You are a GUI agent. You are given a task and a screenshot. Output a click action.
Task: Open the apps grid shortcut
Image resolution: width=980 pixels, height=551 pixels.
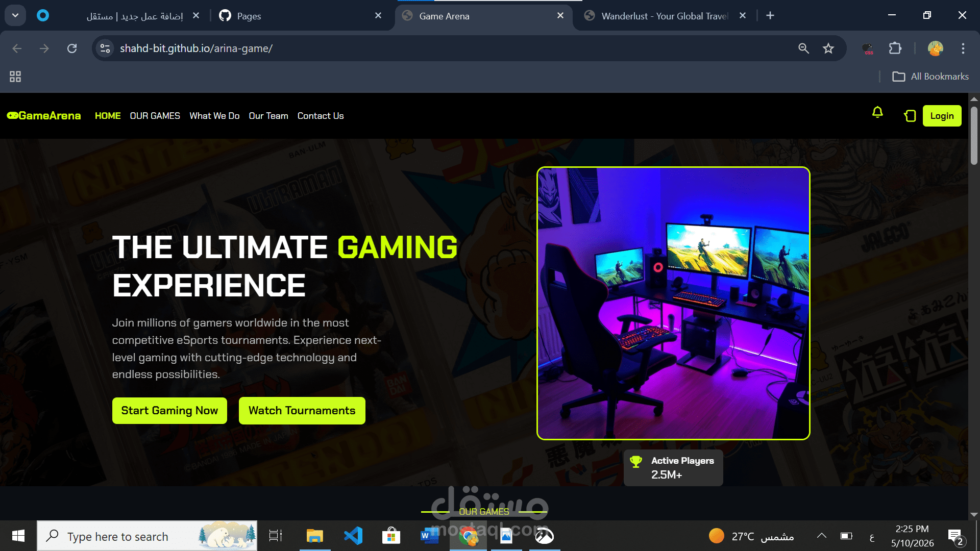click(15, 77)
